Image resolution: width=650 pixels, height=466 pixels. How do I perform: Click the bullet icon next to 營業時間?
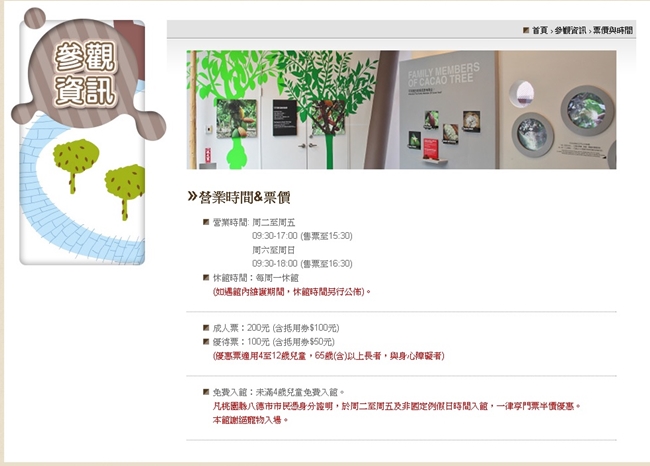coord(206,222)
